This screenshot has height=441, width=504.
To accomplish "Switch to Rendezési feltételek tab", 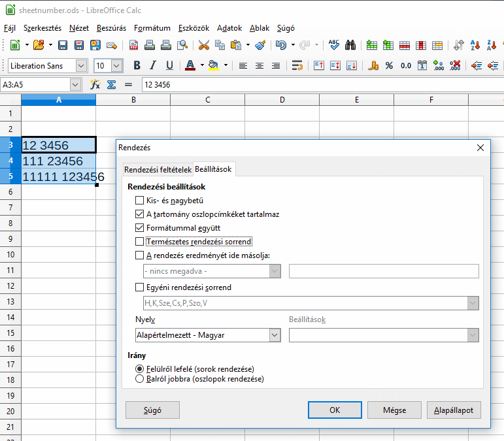I will 158,169.
